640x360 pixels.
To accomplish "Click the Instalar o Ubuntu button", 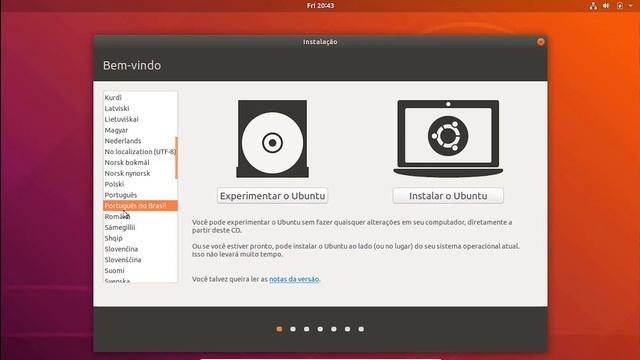I will (448, 196).
